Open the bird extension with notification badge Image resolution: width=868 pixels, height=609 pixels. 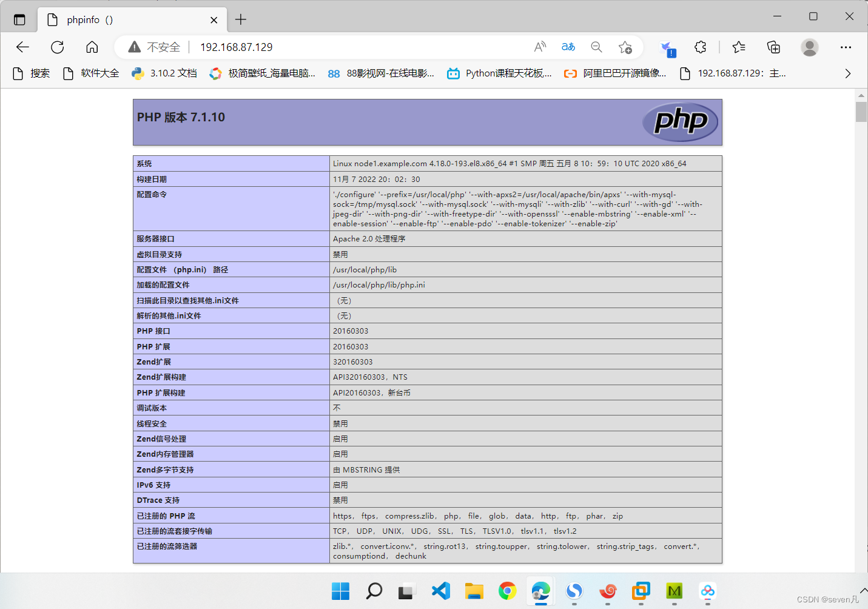click(x=667, y=48)
